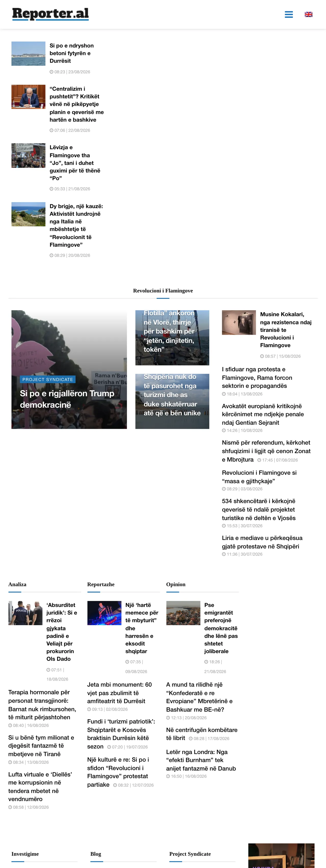Open "Lufta virtuale e 'Diellës' me korrupsionin" article

point(40,786)
